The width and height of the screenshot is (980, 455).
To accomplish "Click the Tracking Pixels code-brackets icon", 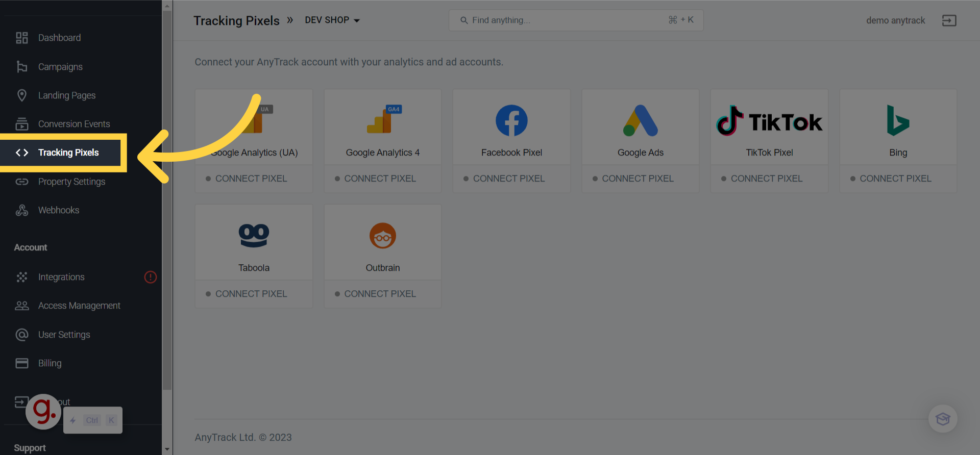I will point(22,153).
